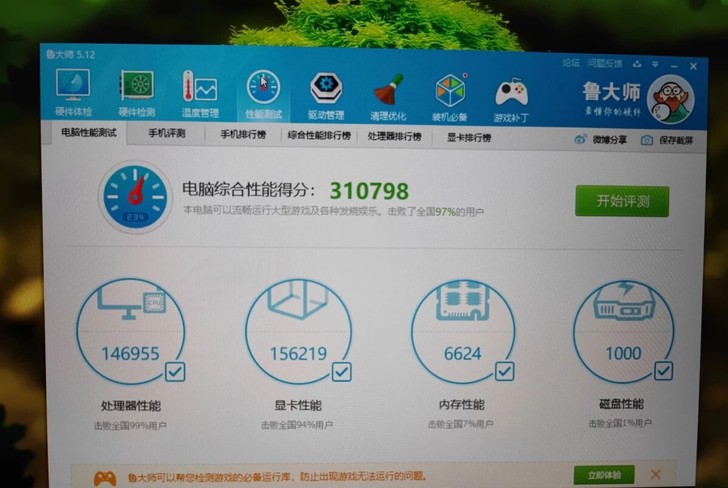The image size is (728, 488).
Task: Click the 处理器性能 label
Action: (131, 406)
